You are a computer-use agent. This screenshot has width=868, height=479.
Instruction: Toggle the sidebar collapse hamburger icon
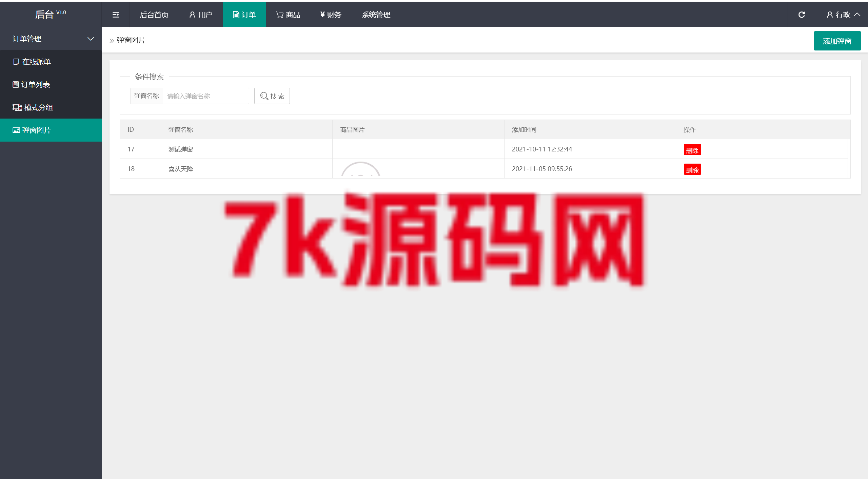[x=116, y=15]
